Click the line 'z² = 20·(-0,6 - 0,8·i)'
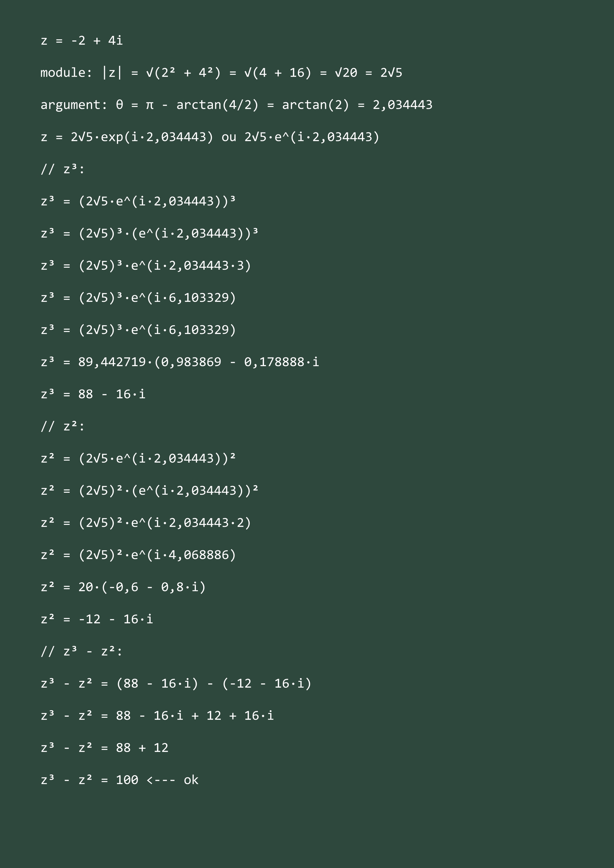The height and width of the screenshot is (868, 614). [123, 587]
